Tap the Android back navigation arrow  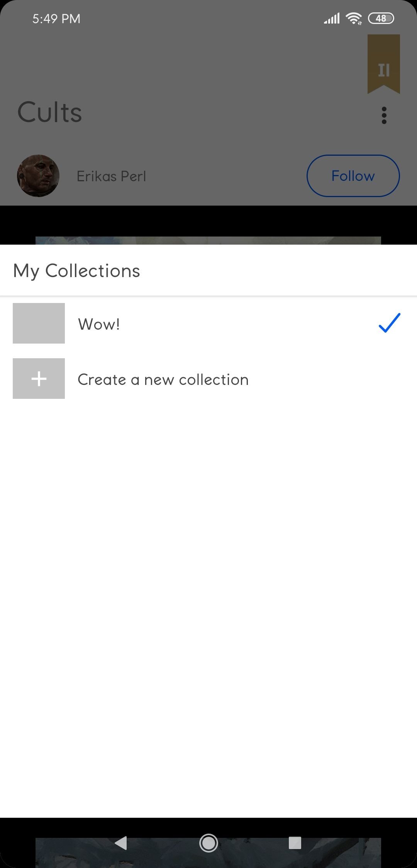(121, 842)
